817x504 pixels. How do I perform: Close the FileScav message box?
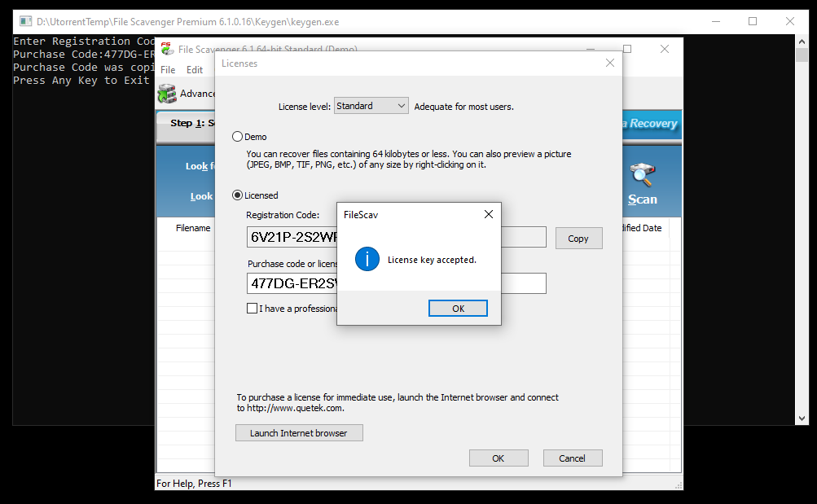(488, 214)
